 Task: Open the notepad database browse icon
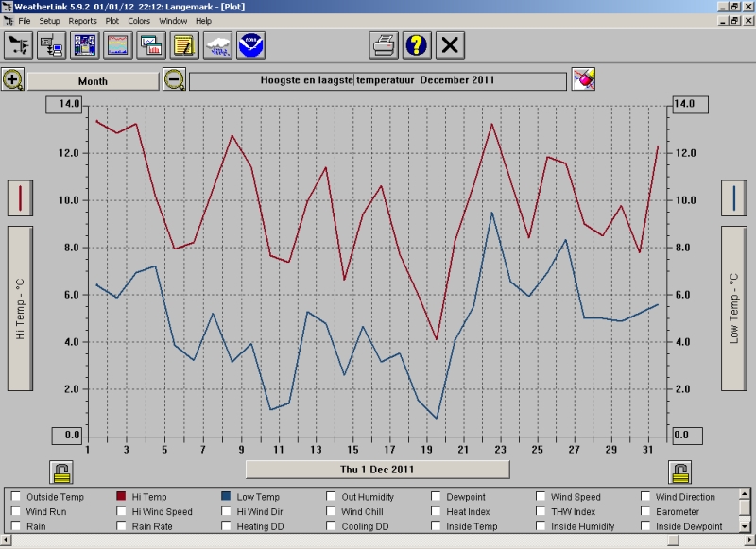184,45
